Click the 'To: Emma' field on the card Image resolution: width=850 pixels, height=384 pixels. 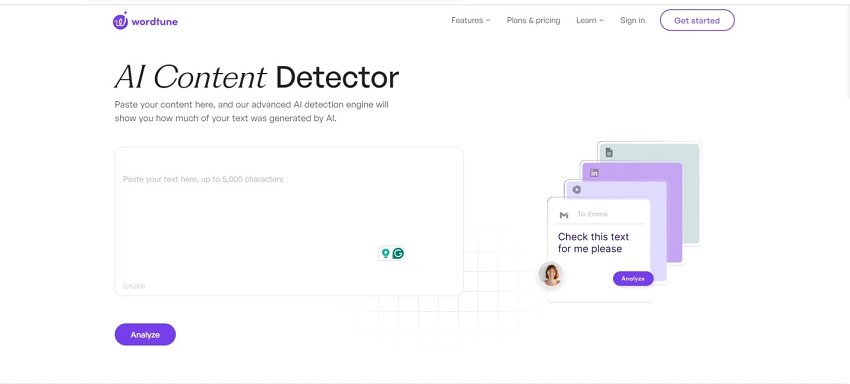(x=593, y=214)
